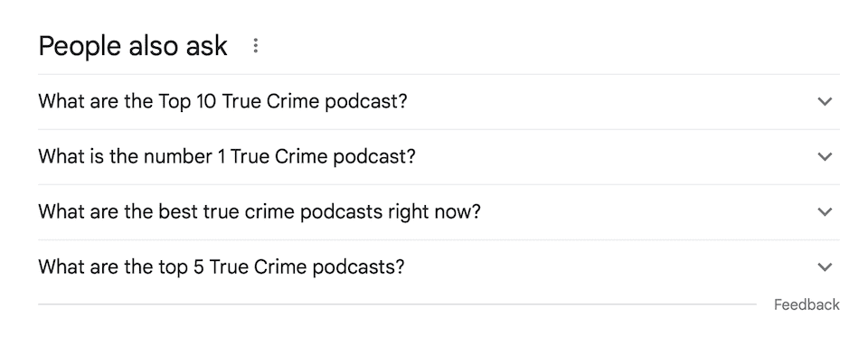Click the "right now" question text

click(x=259, y=211)
